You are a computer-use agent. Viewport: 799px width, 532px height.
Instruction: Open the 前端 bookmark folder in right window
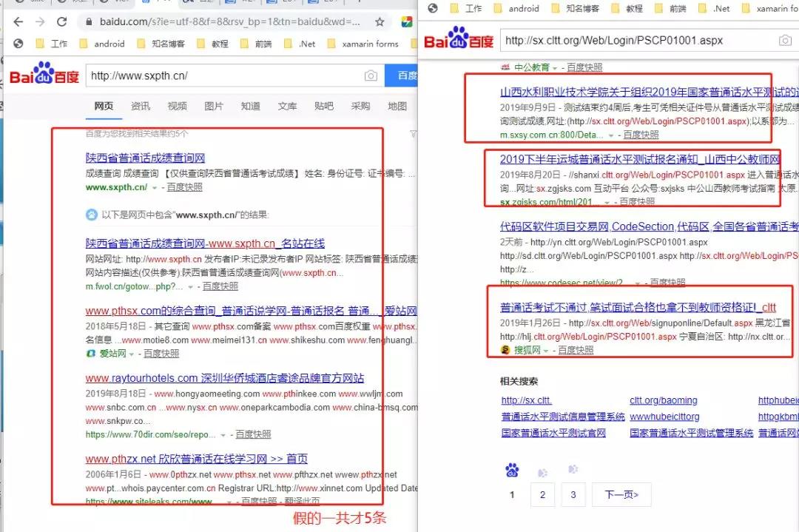point(670,8)
